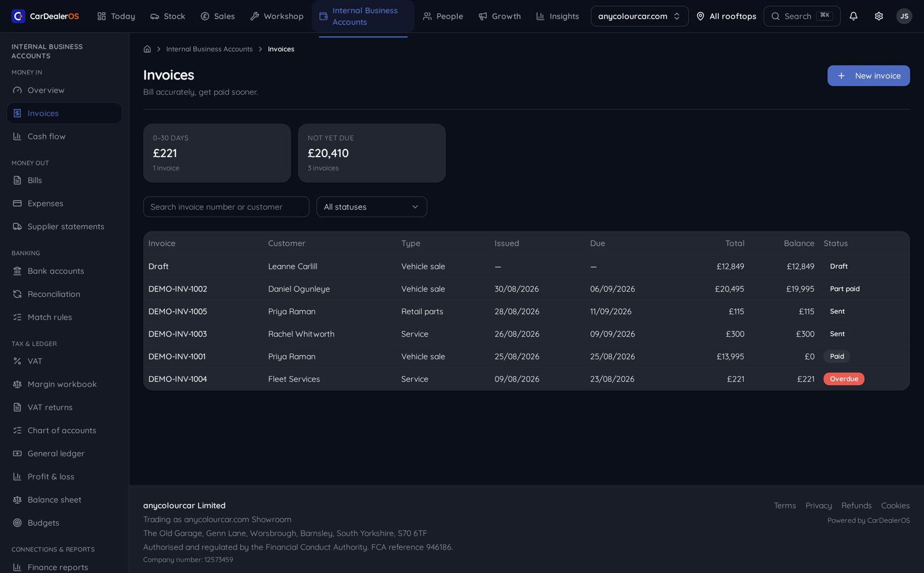Click the Overdue status badge
924x573 pixels.
coord(844,379)
